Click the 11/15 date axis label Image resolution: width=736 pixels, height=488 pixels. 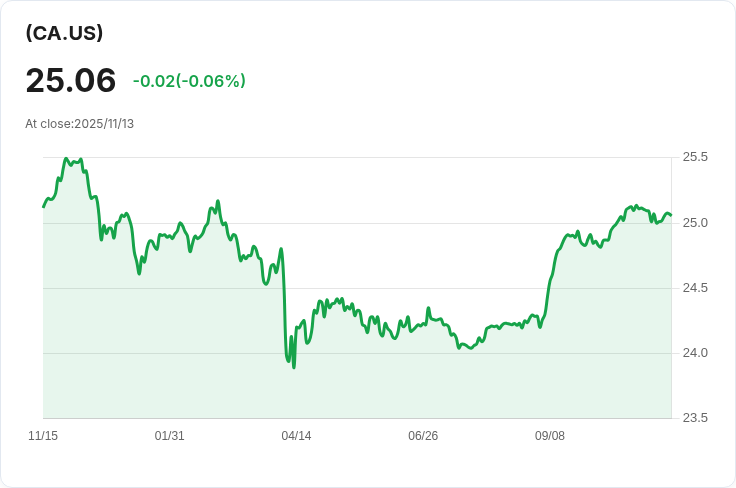[43, 436]
